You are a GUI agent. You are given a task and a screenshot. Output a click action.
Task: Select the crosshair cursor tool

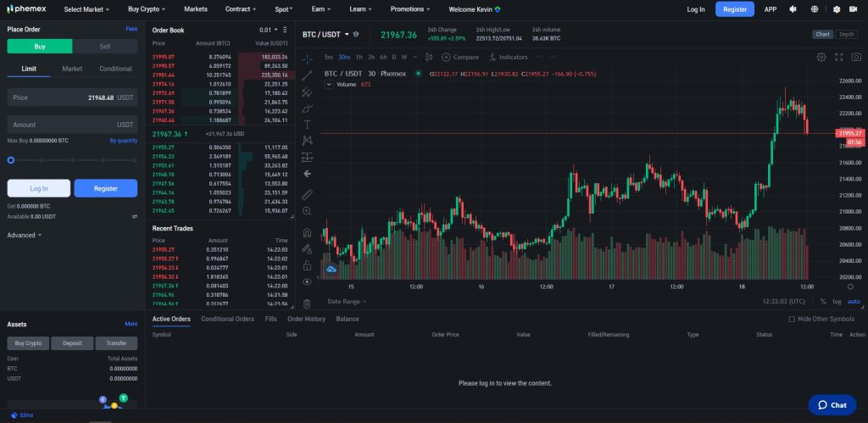[307, 58]
